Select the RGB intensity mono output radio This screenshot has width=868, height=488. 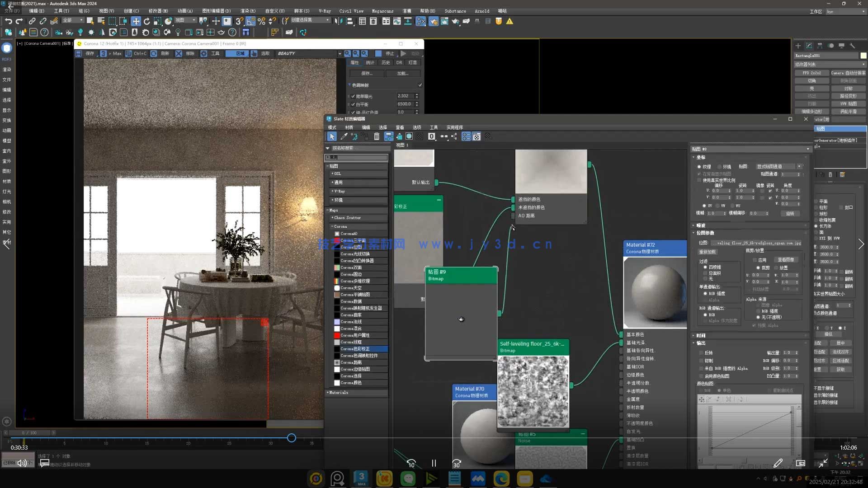[705, 294]
